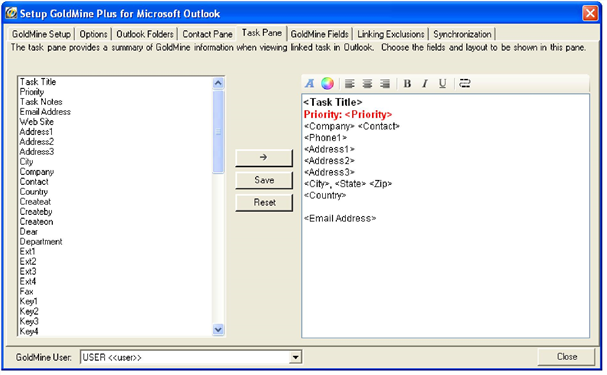Viewport: 607px width, 375px height.
Task: Select Department in field list
Action: click(x=41, y=242)
